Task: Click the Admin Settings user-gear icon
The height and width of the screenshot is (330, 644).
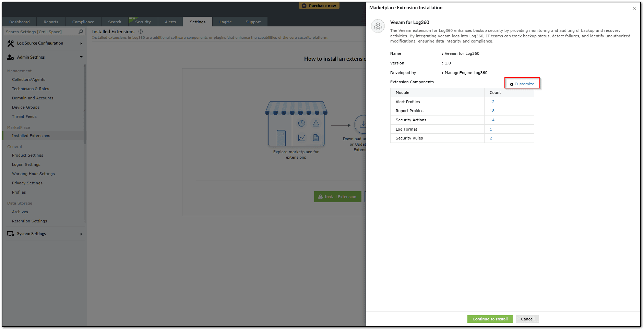Action: [11, 57]
